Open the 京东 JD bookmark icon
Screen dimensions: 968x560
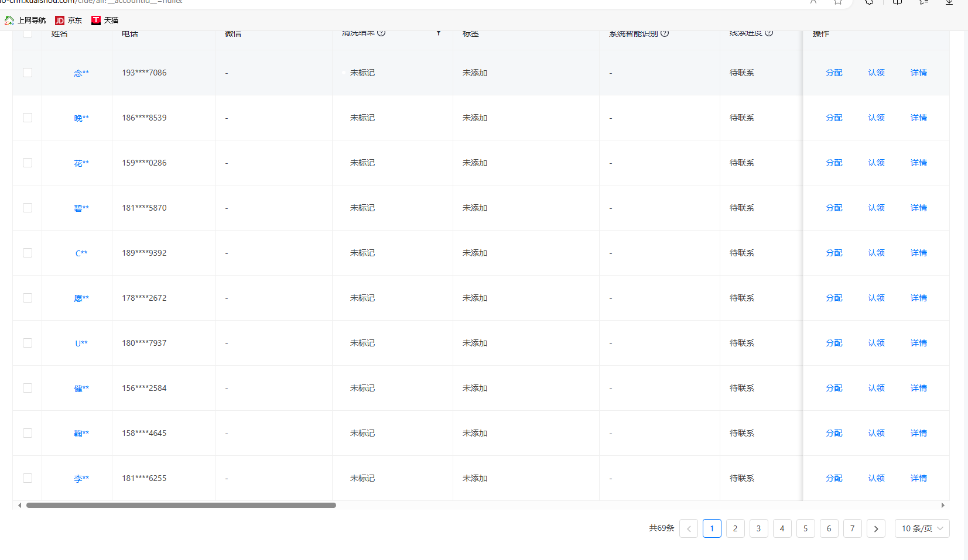tap(60, 20)
